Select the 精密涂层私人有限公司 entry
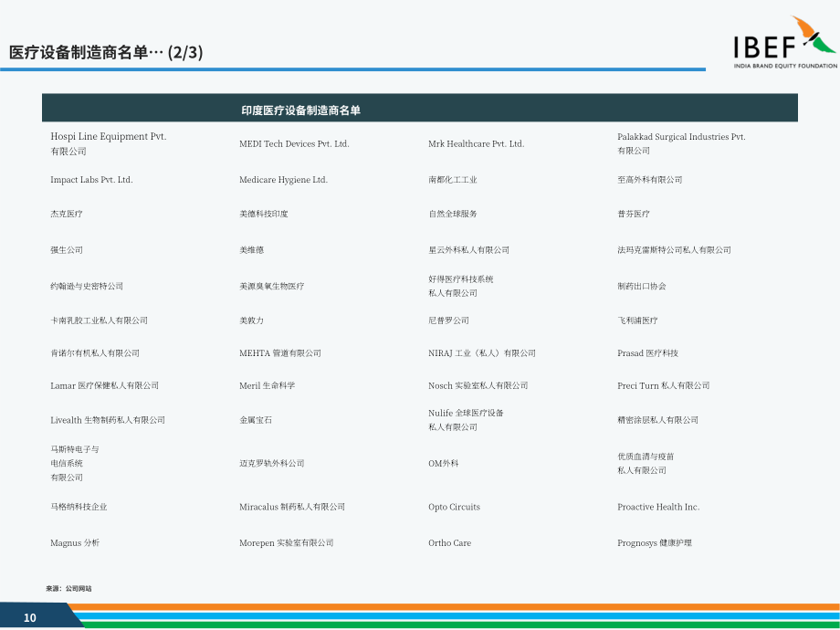Screen dimensions: 840x630 (658, 420)
